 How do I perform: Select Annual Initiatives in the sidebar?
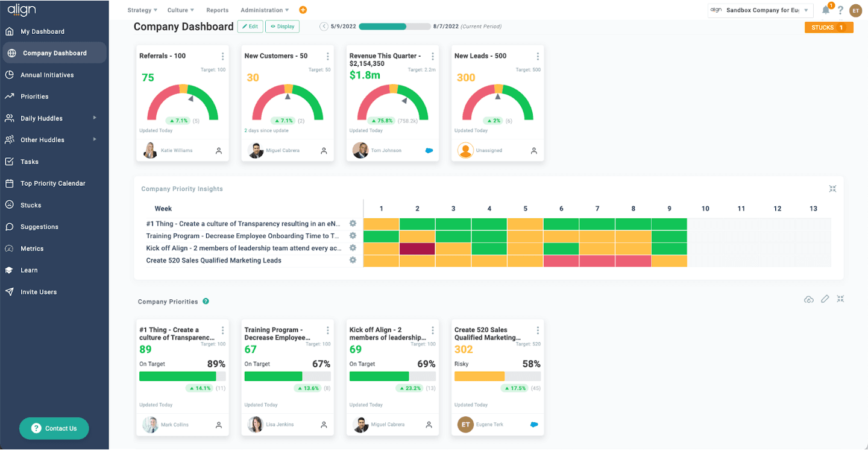pyautogui.click(x=47, y=75)
